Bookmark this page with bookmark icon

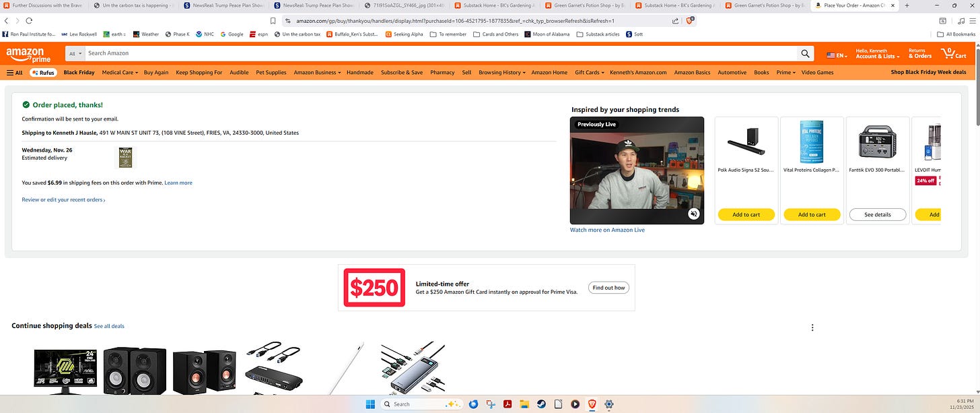click(x=273, y=21)
